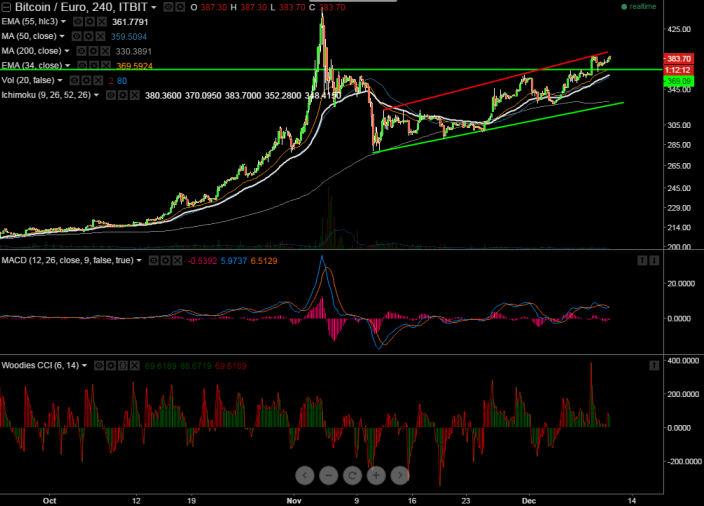Screen dimensions: 704x506
Task: Click the 425.00 price axis label
Action: 679,29
